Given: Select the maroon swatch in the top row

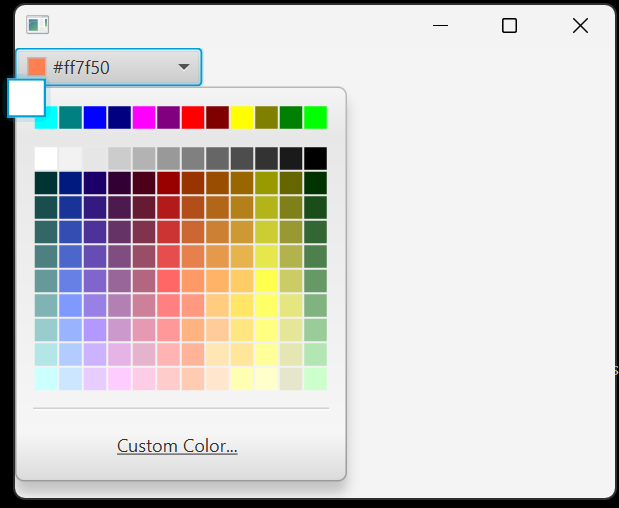Looking at the screenshot, I should [x=217, y=117].
